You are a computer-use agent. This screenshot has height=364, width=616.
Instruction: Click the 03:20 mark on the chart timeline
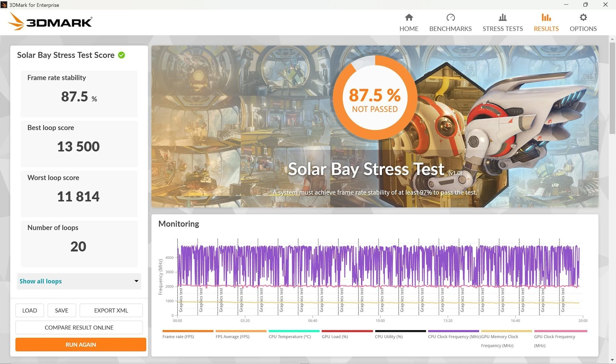245,320
